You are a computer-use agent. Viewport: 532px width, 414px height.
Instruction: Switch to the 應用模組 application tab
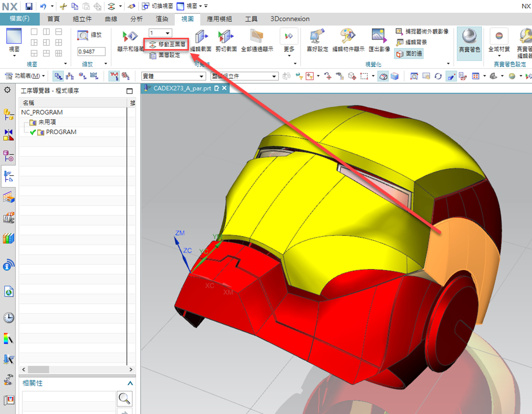tap(220, 19)
